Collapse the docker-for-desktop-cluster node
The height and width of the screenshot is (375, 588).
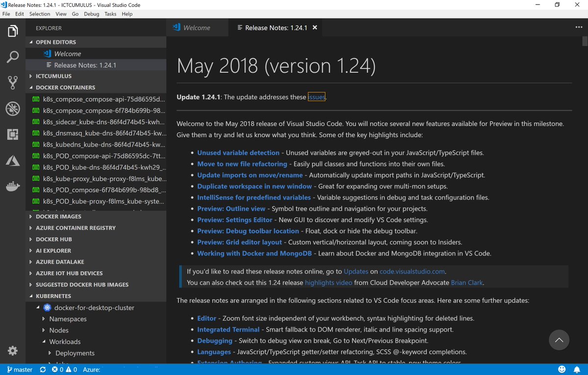pos(38,308)
